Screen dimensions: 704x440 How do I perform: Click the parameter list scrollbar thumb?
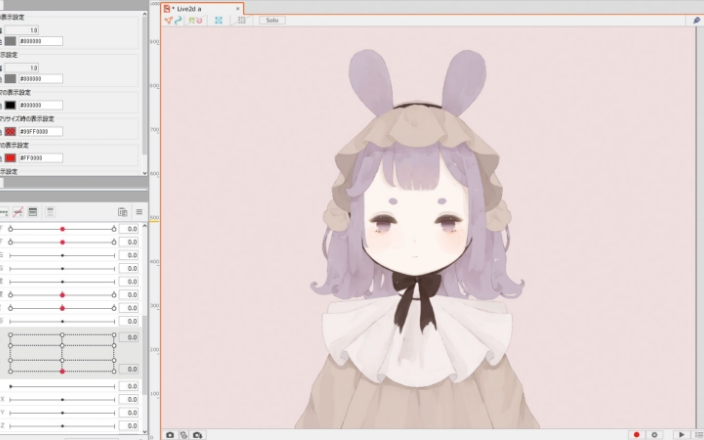[145, 355]
